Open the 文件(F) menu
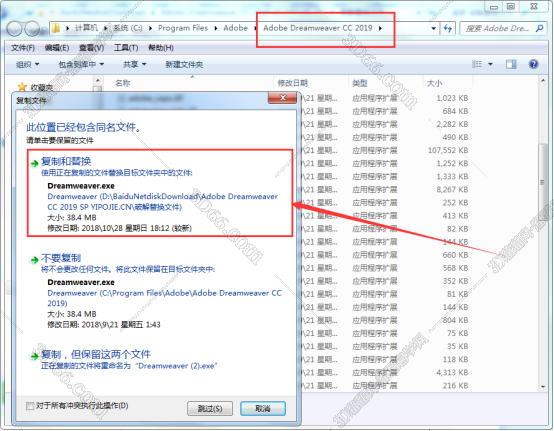This screenshot has width=554, height=431. [x=23, y=48]
